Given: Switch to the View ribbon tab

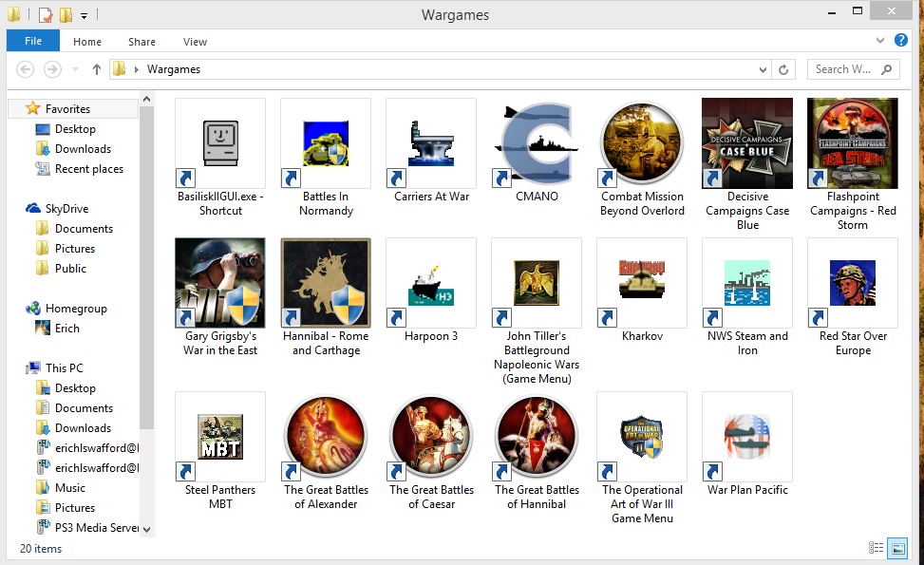Looking at the screenshot, I should coord(195,41).
